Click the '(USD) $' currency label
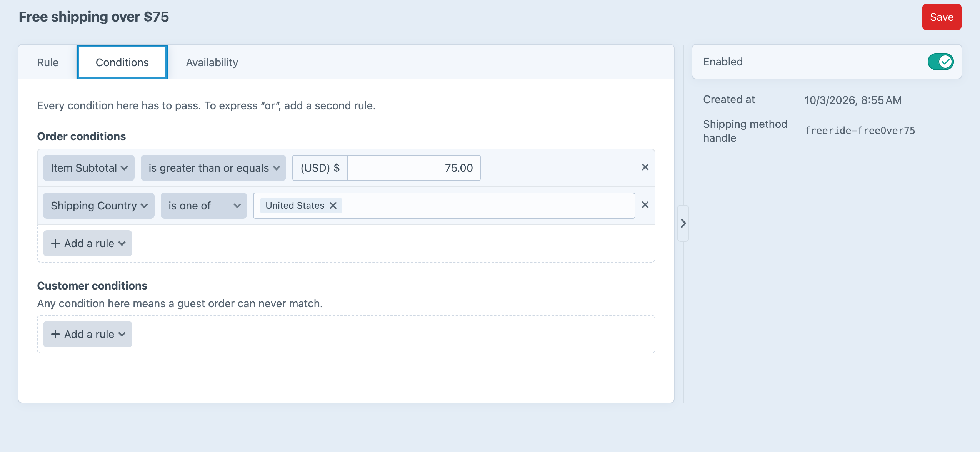This screenshot has height=452, width=980. [x=320, y=168]
